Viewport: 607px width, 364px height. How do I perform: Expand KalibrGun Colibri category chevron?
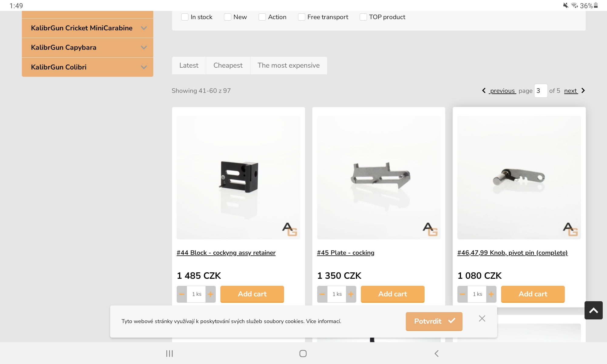[144, 67]
